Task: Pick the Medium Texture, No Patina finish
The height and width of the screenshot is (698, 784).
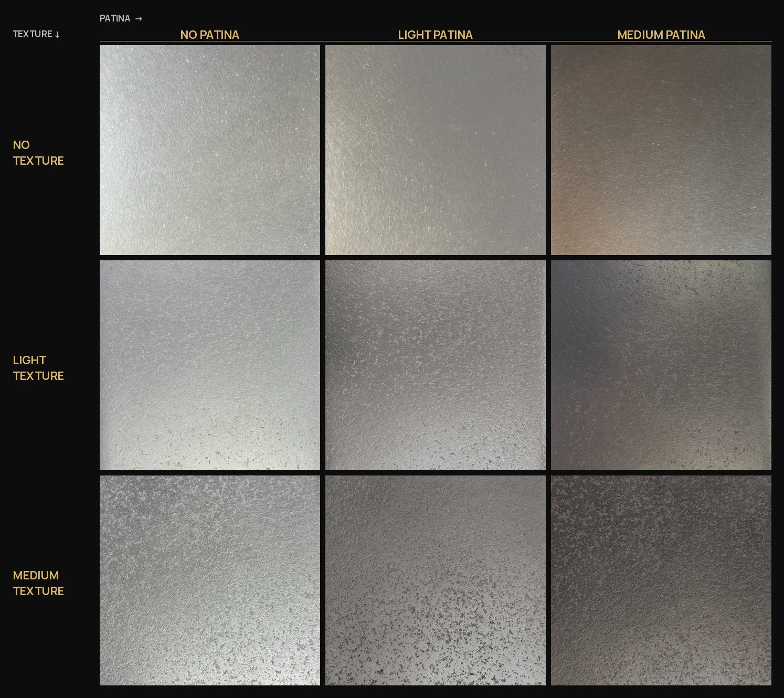Action: [x=210, y=580]
